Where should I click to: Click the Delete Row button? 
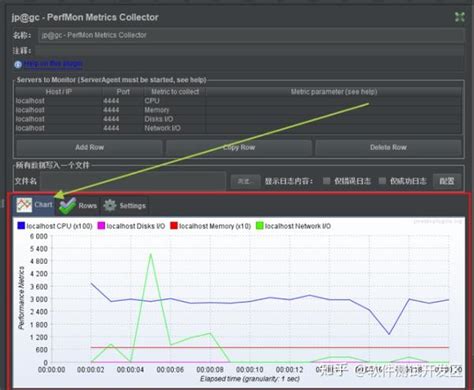(388, 147)
